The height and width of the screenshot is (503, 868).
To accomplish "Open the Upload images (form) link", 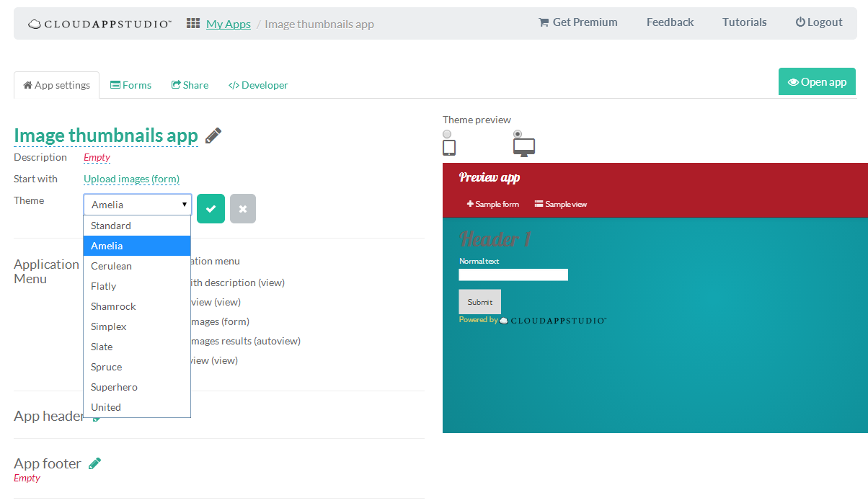I will [x=132, y=179].
